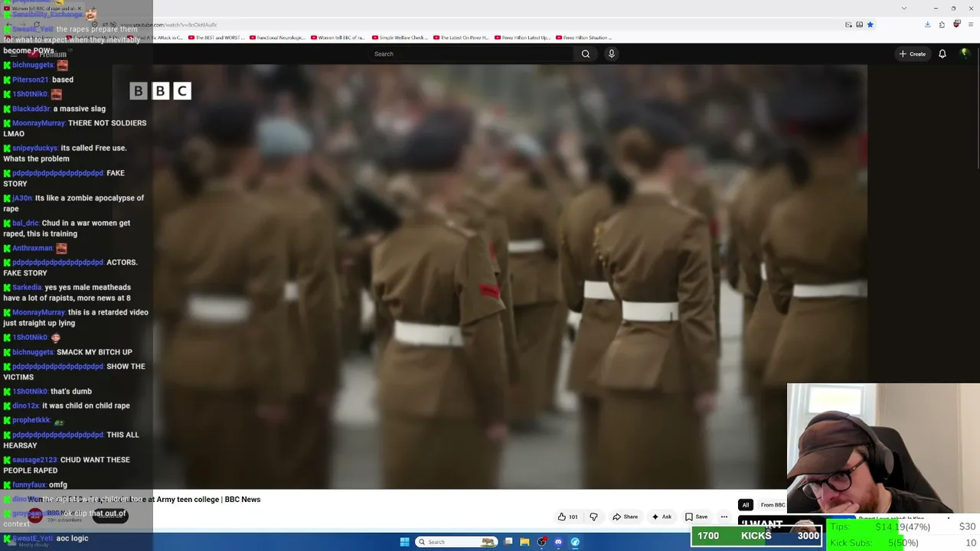Share the BBC News video
The height and width of the screenshot is (551, 980).
pos(625,517)
